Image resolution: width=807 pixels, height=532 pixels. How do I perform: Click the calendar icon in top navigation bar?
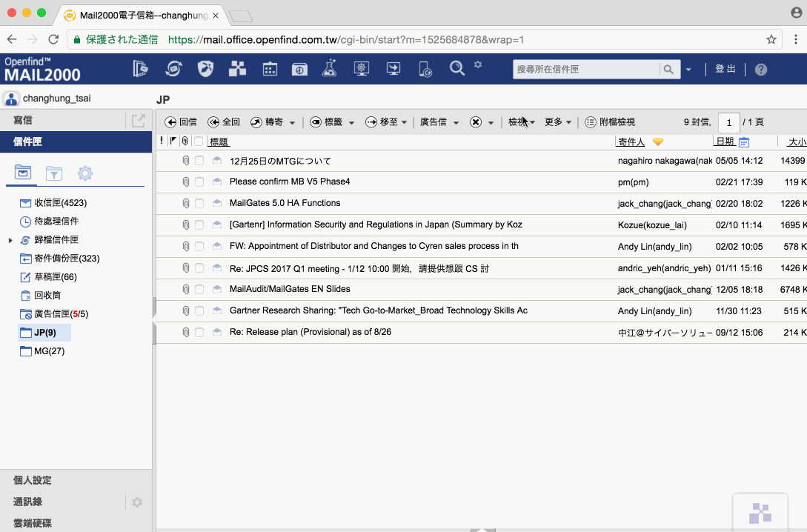(x=270, y=69)
